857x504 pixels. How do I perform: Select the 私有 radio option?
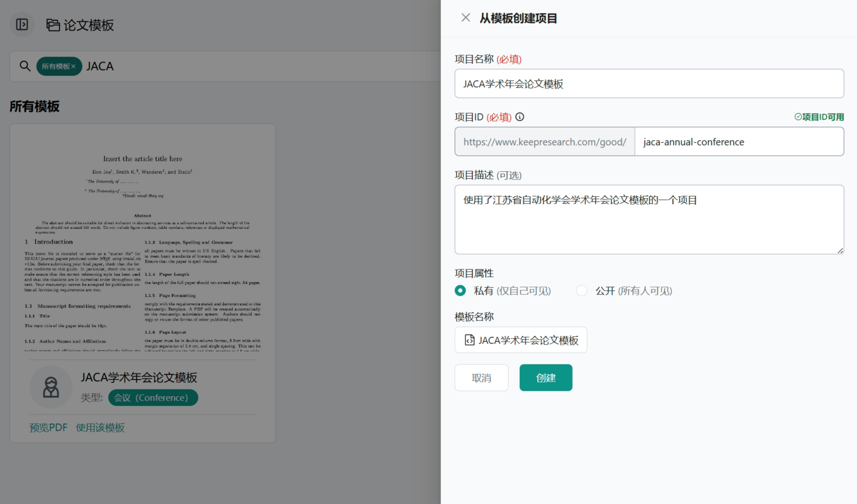tap(460, 291)
